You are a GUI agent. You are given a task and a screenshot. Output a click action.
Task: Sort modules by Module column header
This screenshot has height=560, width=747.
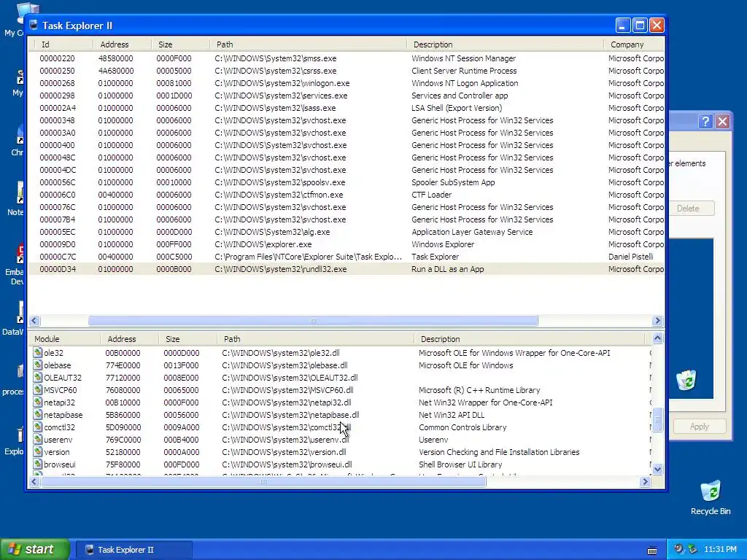click(x=64, y=339)
